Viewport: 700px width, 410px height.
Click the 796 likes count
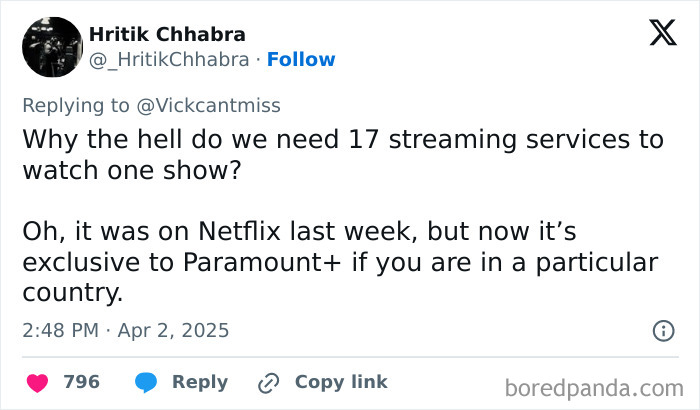coord(82,382)
